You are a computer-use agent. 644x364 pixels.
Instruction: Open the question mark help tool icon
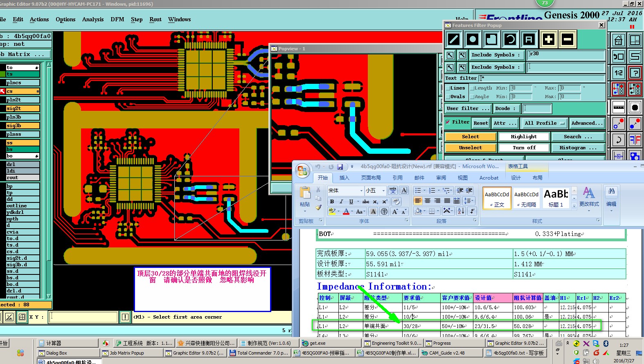click(635, 73)
